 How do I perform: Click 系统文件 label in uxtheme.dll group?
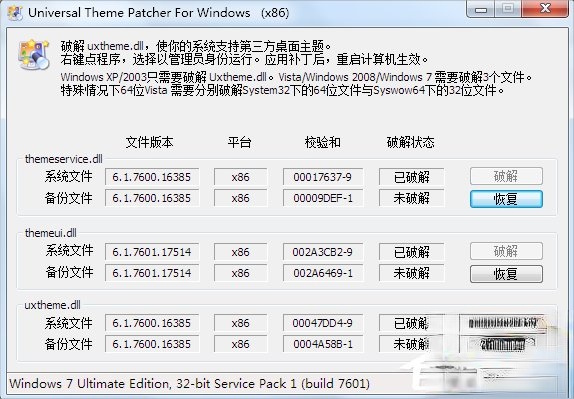pos(68,323)
